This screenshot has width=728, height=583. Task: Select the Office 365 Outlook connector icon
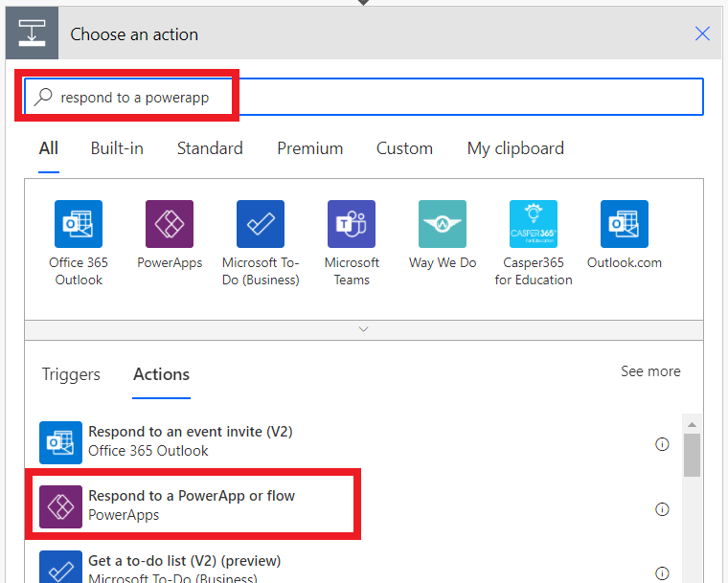pos(78,224)
